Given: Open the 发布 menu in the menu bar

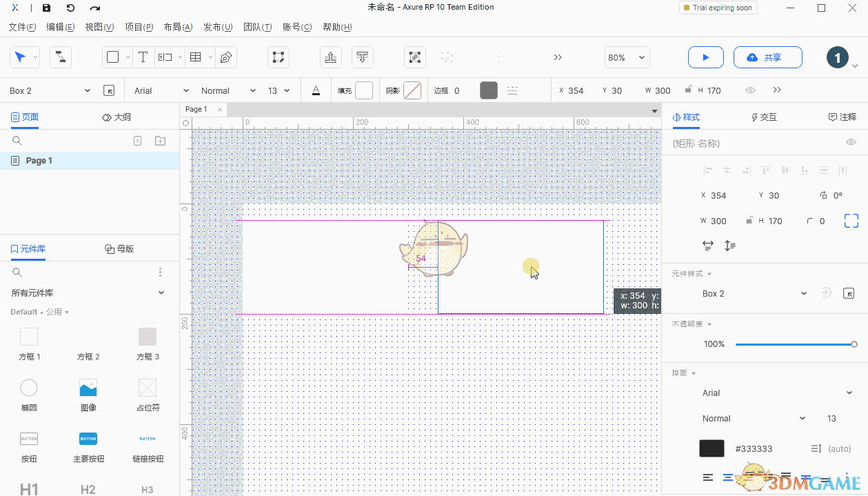Looking at the screenshot, I should coord(217,27).
